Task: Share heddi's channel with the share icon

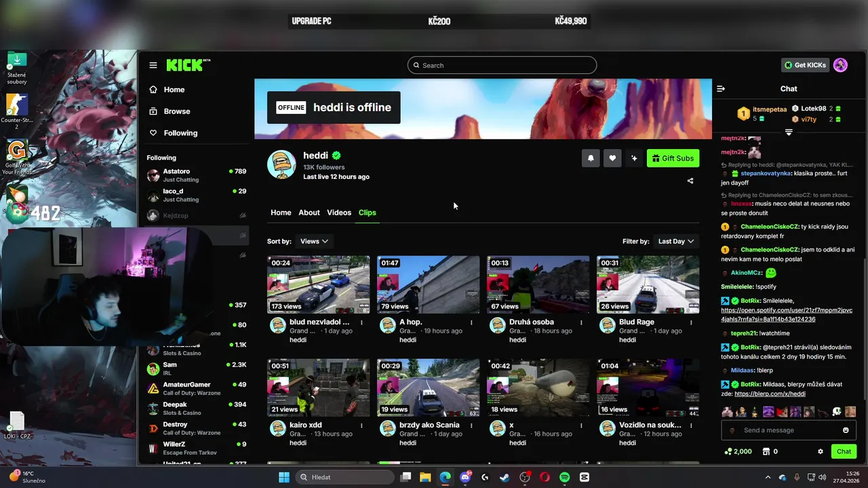Action: pyautogui.click(x=690, y=181)
